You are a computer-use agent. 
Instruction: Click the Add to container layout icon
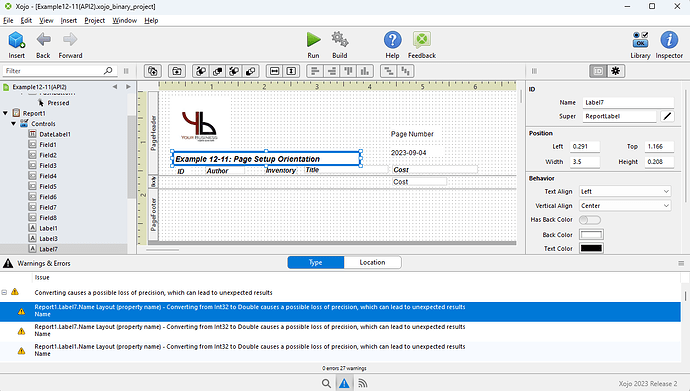click(153, 71)
